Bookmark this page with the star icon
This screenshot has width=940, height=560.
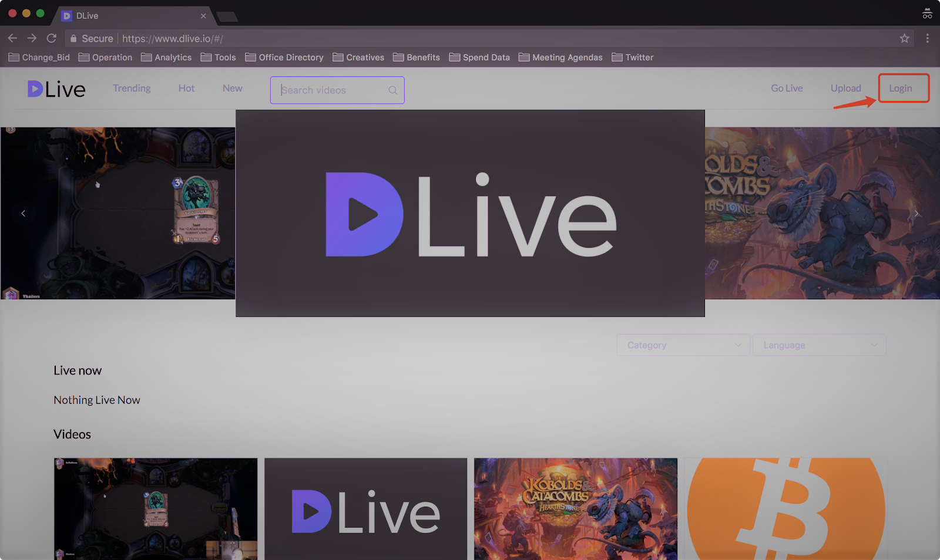(904, 38)
